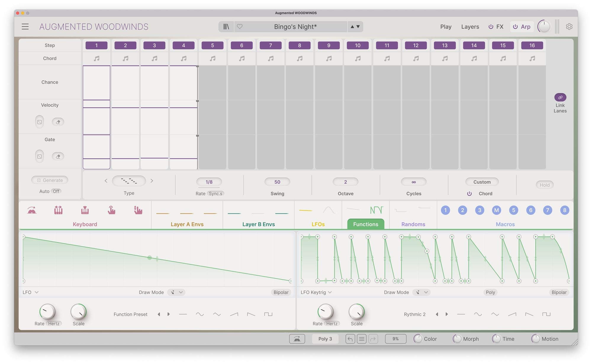592x364 pixels.
Task: Adjust the Morph knob
Action: point(457,339)
